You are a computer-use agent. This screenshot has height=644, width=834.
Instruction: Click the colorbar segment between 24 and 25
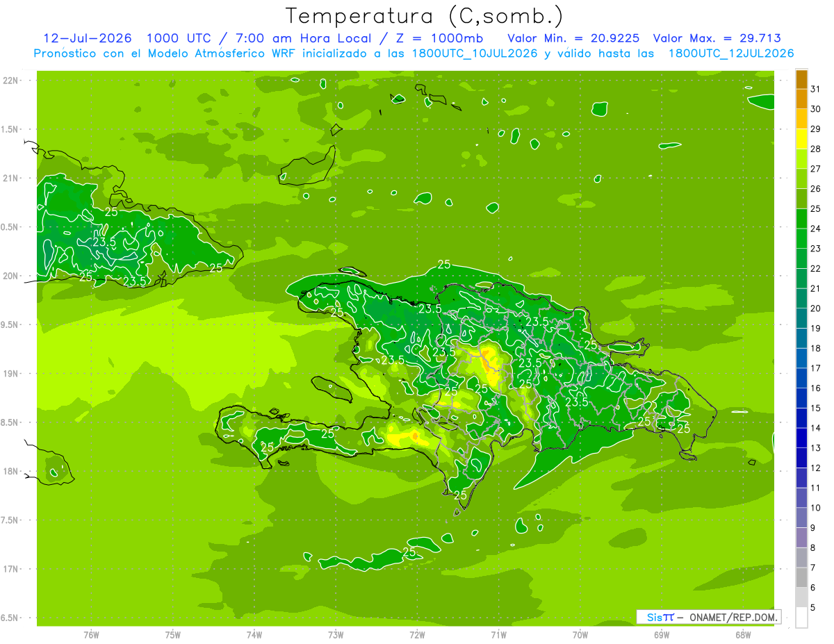pyautogui.click(x=801, y=219)
